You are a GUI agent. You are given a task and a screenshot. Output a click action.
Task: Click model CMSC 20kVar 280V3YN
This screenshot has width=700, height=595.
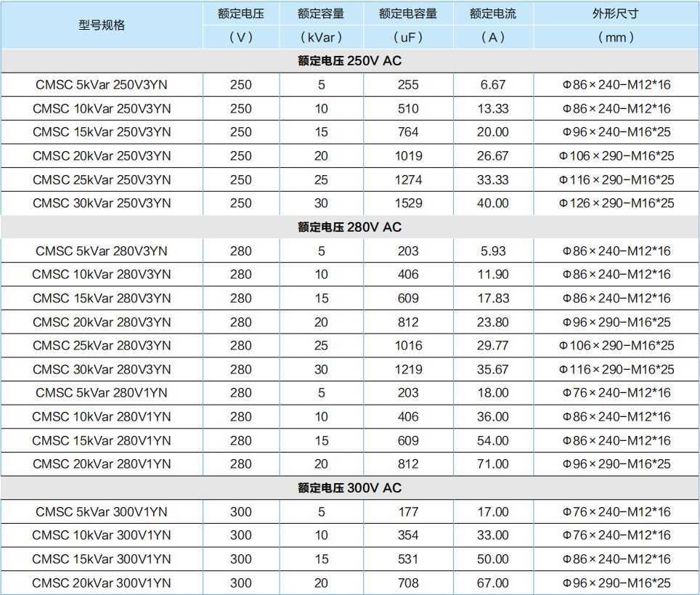click(102, 322)
